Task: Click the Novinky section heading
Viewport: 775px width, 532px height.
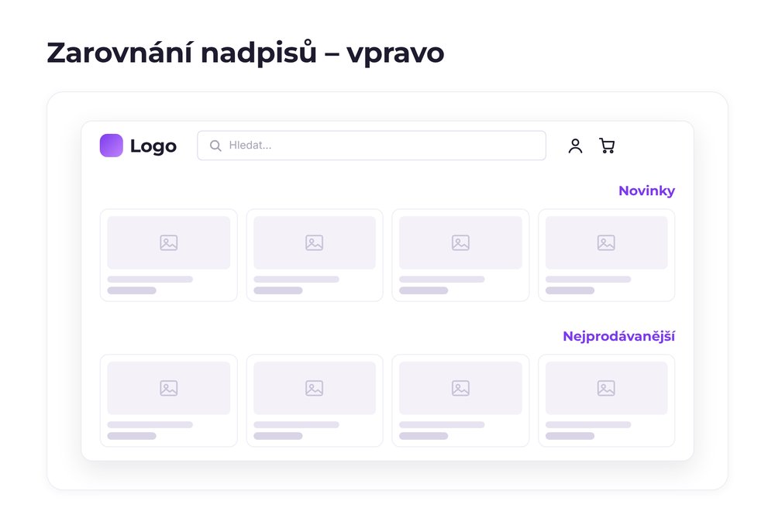Action: pos(646,190)
